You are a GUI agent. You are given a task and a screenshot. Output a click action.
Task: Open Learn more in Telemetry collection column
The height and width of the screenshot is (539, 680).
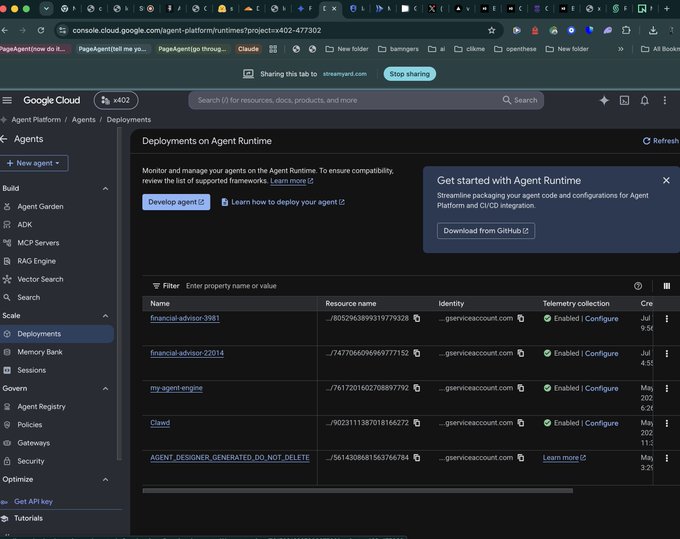(564, 458)
